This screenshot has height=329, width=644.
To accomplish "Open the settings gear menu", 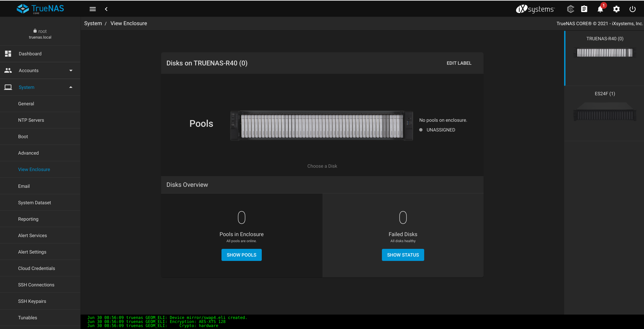I will 616,9.
